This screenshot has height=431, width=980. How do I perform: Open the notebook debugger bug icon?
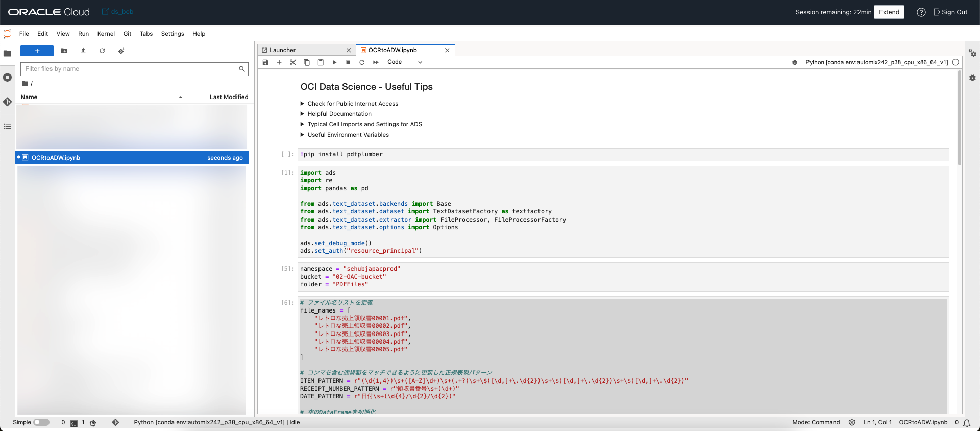795,62
